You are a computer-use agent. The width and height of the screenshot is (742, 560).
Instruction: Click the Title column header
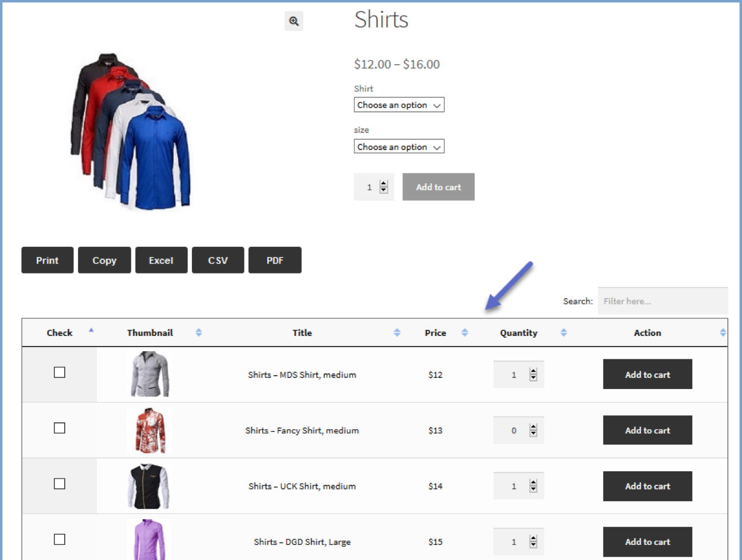tap(302, 332)
